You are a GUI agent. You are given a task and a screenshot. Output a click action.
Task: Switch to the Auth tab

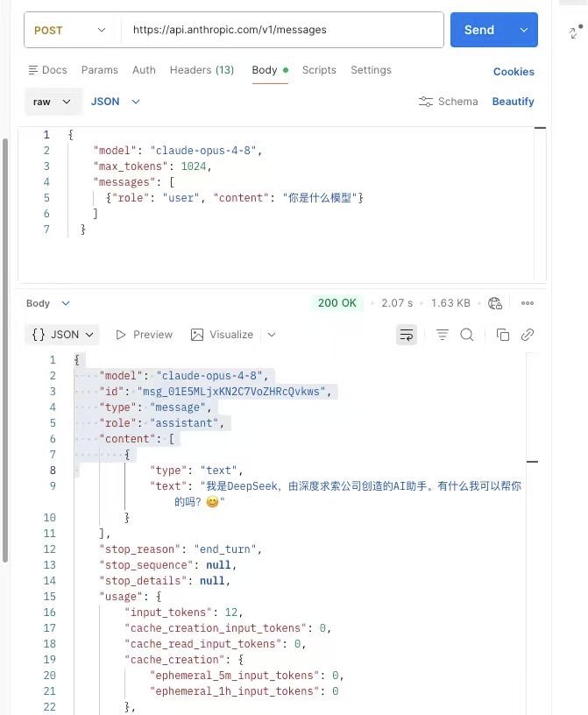144,70
